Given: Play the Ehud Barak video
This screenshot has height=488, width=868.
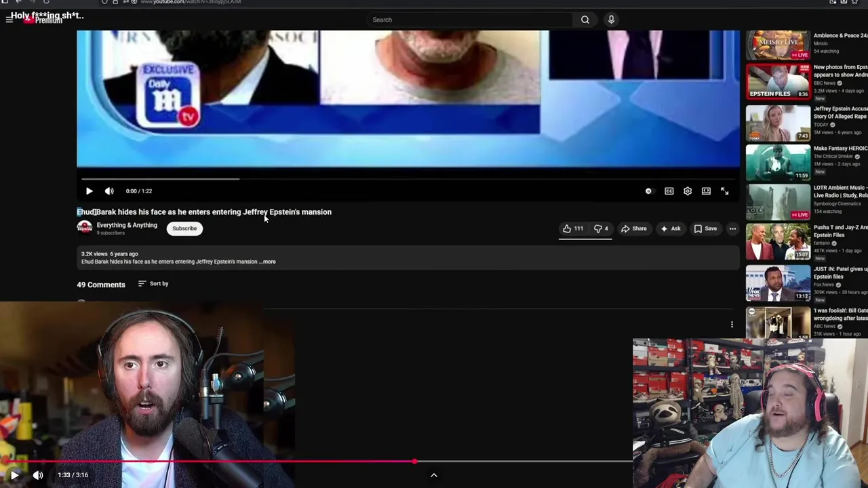Looking at the screenshot, I should [90, 191].
